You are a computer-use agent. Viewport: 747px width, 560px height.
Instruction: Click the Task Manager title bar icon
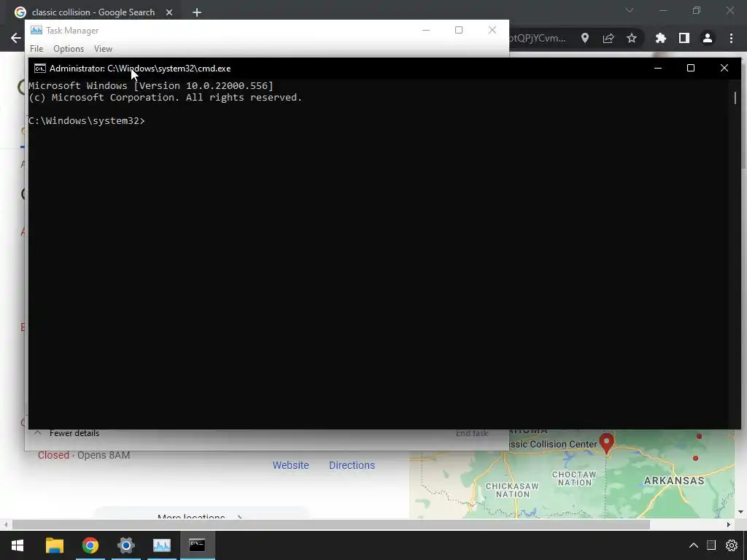click(x=36, y=30)
